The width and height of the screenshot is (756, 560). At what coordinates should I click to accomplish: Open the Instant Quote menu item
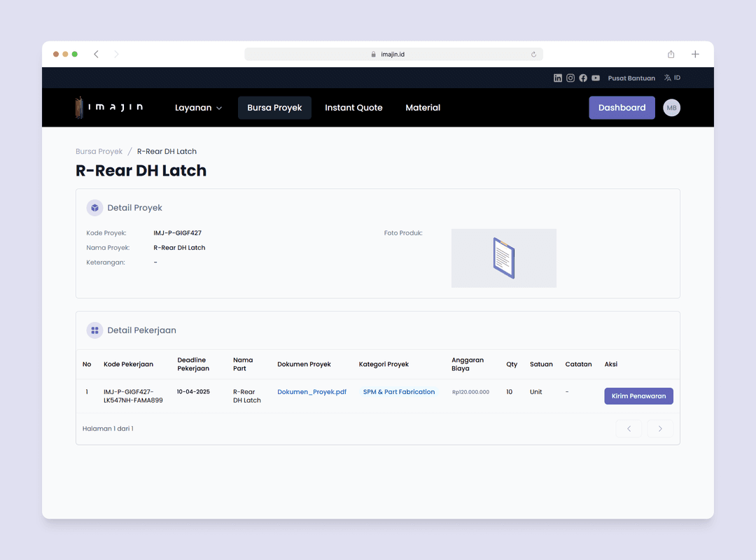coord(353,108)
